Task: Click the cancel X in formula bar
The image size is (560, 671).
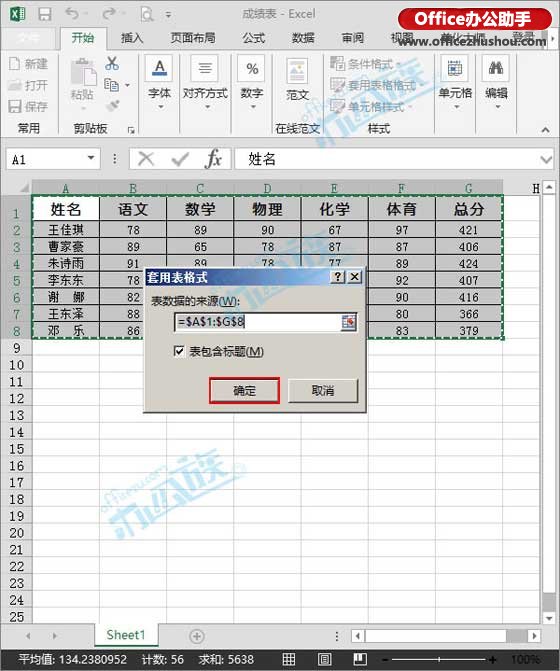Action: pos(146,159)
